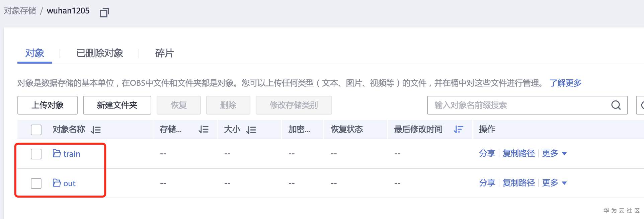Screen dimensions: 644x219
Task: Switch to the 已删除对象 tab
Action: (100, 53)
